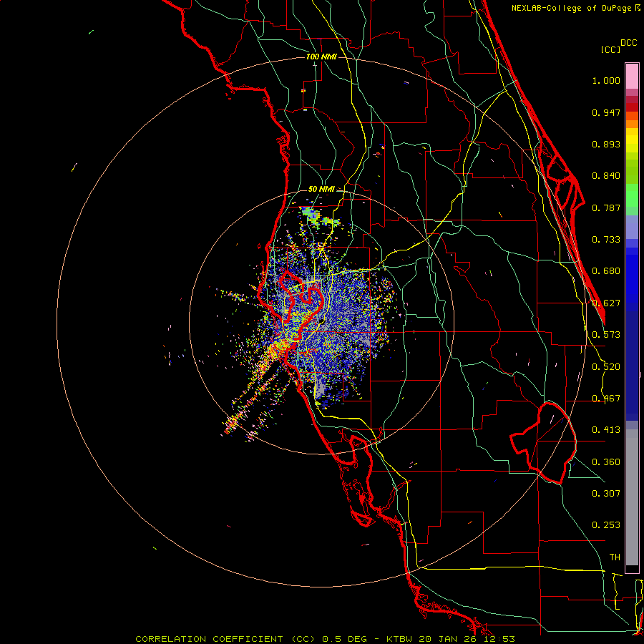
Task: Click the 0.733 scale value
Action: tap(606, 239)
